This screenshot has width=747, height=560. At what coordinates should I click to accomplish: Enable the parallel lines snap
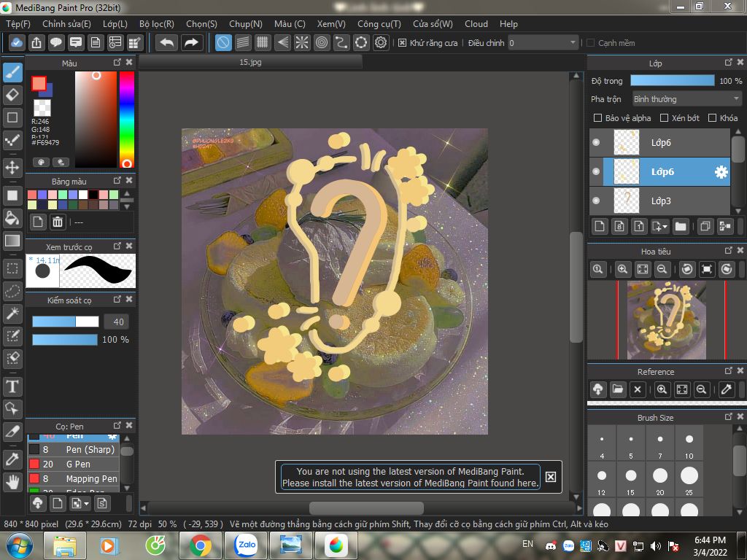click(x=243, y=43)
